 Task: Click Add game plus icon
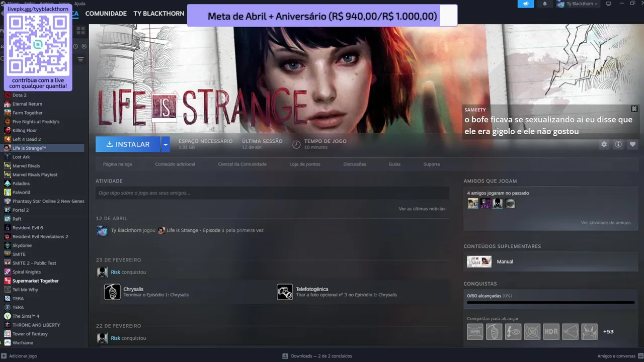pos(4,356)
